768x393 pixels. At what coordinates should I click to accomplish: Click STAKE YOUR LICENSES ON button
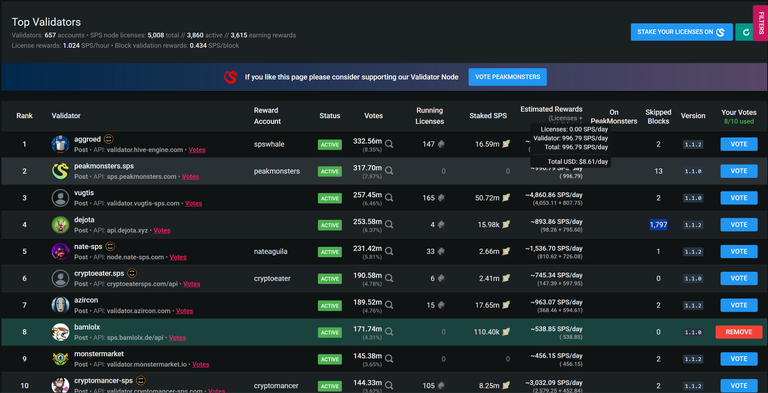[681, 32]
